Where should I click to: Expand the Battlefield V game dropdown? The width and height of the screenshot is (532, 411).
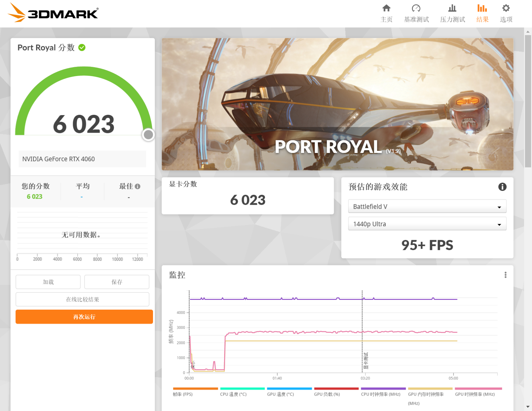pyautogui.click(x=427, y=206)
